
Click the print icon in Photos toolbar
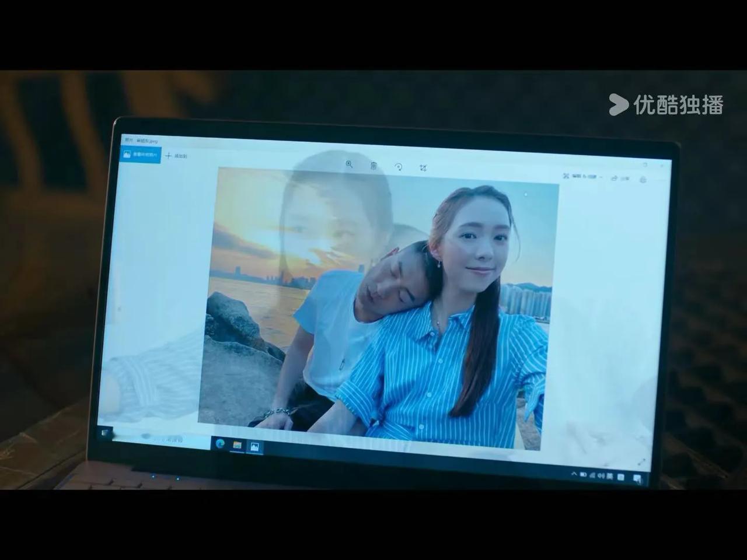pyautogui.click(x=643, y=180)
